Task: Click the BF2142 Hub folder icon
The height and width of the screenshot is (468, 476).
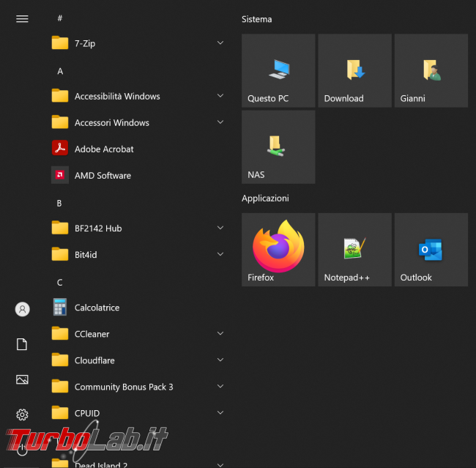Action: pos(60,228)
